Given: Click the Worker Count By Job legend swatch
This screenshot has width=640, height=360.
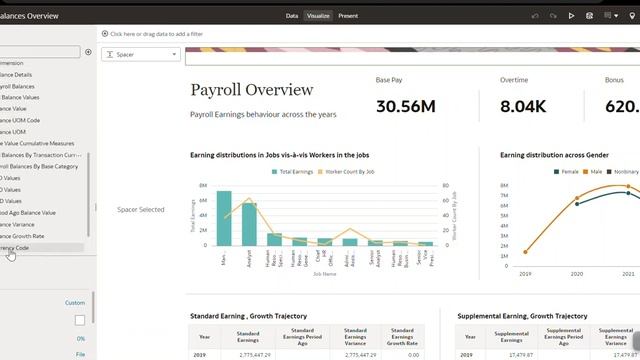Looking at the screenshot, I should click(x=320, y=172).
